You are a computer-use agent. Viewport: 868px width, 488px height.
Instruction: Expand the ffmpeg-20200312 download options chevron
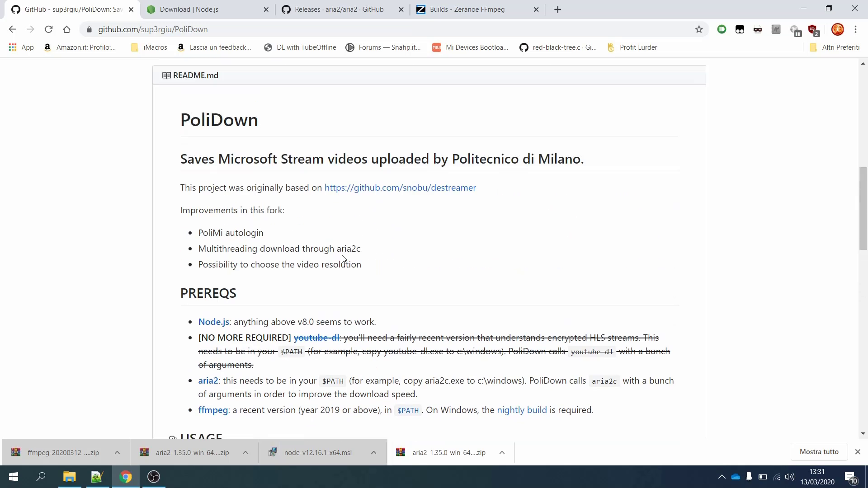[117, 452]
